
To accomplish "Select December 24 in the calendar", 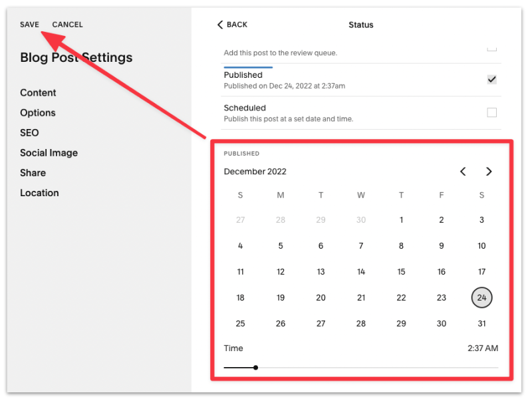I will click(x=481, y=297).
